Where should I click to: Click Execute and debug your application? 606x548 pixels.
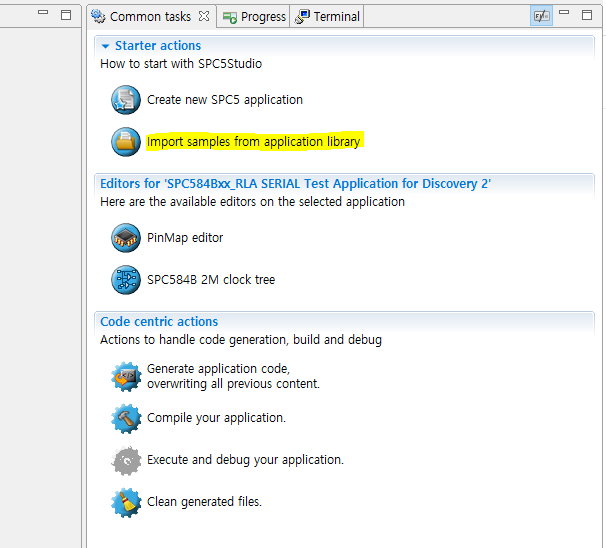point(245,460)
